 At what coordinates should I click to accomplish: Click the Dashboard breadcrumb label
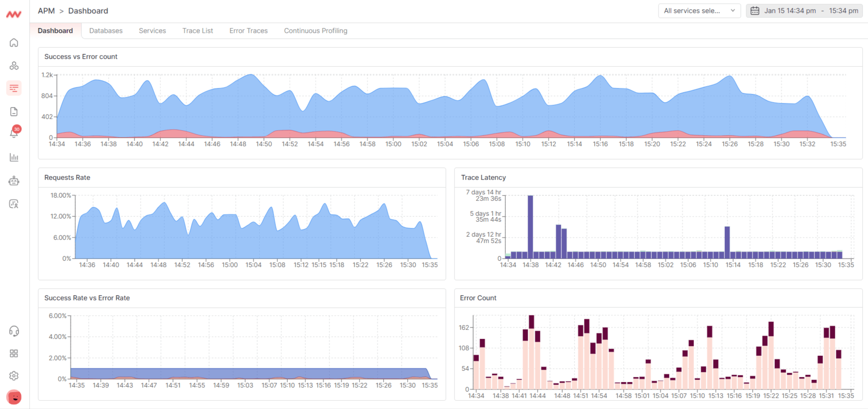pos(88,10)
